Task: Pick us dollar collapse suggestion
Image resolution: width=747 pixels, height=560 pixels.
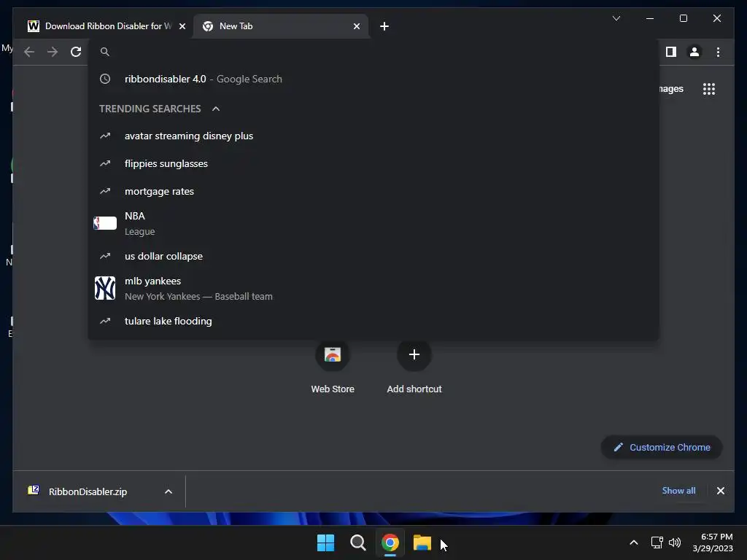Action: tap(373, 256)
